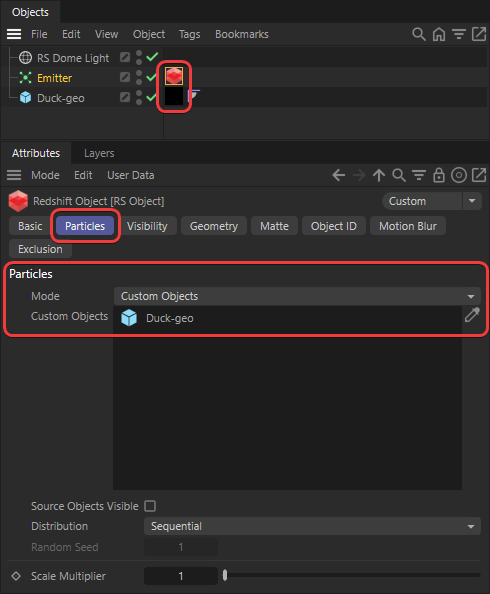Toggle the green enable checkmark for RS Dome Light
The width and height of the screenshot is (490, 594).
pyautogui.click(x=152, y=57)
